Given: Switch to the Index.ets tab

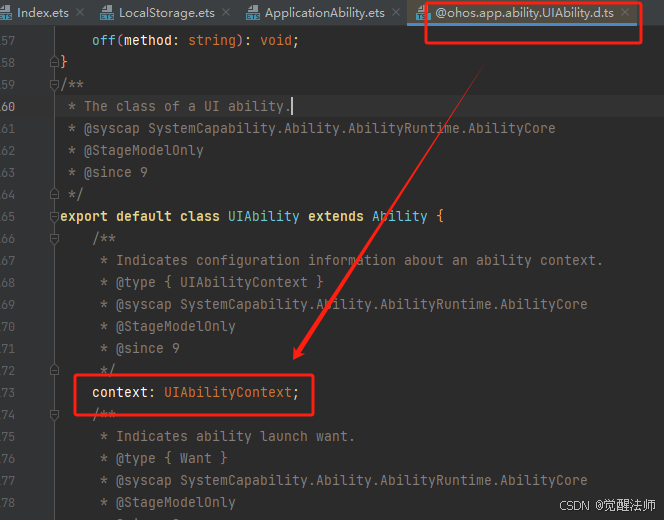Looking at the screenshot, I should [x=42, y=13].
